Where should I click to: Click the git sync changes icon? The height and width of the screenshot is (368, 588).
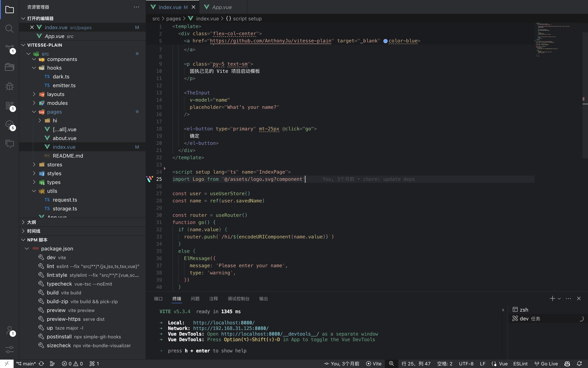click(x=41, y=363)
